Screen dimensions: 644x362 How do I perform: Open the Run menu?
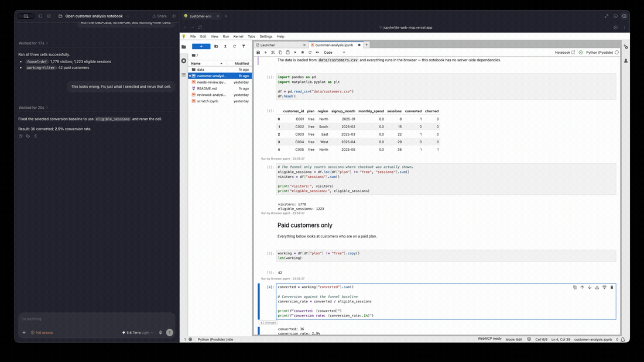226,36
